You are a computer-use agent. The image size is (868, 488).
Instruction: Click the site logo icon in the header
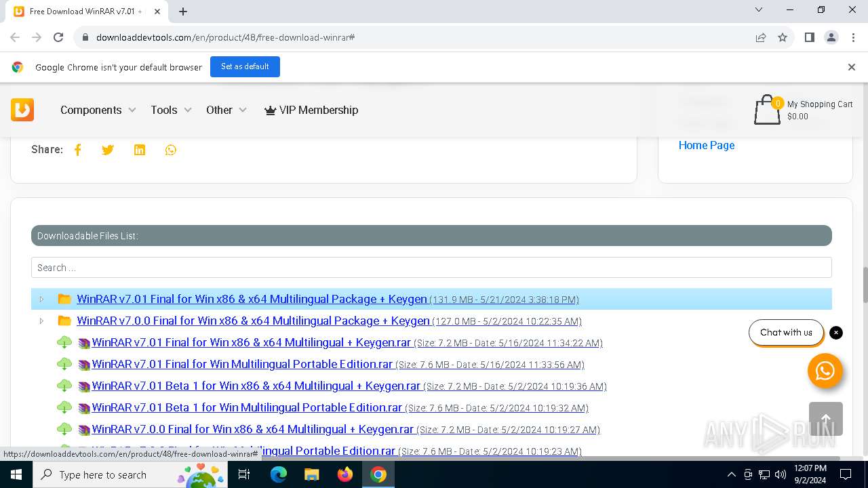pyautogui.click(x=22, y=110)
